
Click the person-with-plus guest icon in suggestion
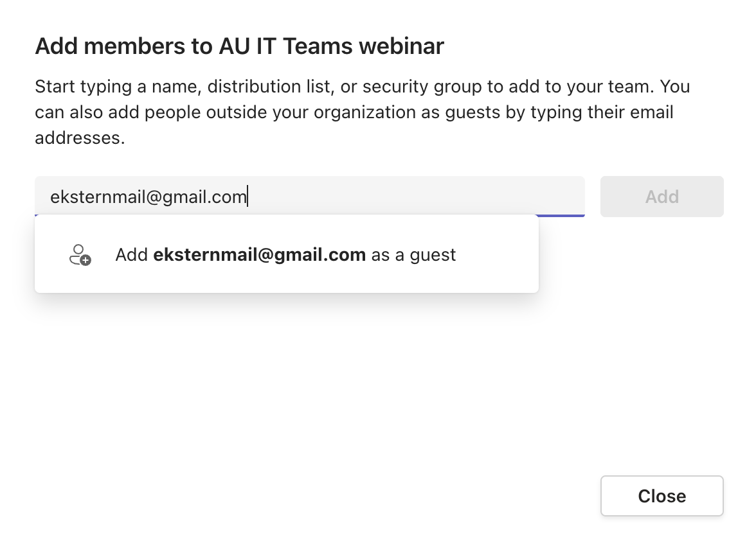(80, 255)
